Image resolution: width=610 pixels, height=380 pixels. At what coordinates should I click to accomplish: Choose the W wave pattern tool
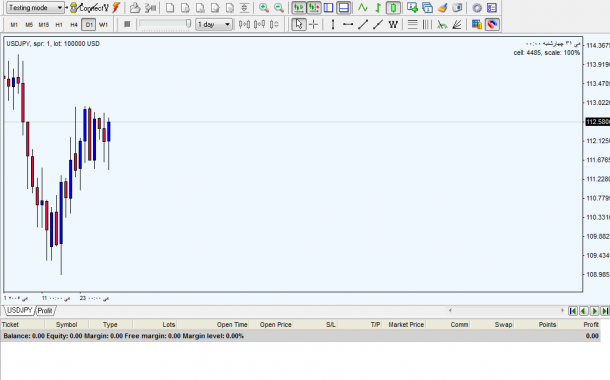(393, 25)
